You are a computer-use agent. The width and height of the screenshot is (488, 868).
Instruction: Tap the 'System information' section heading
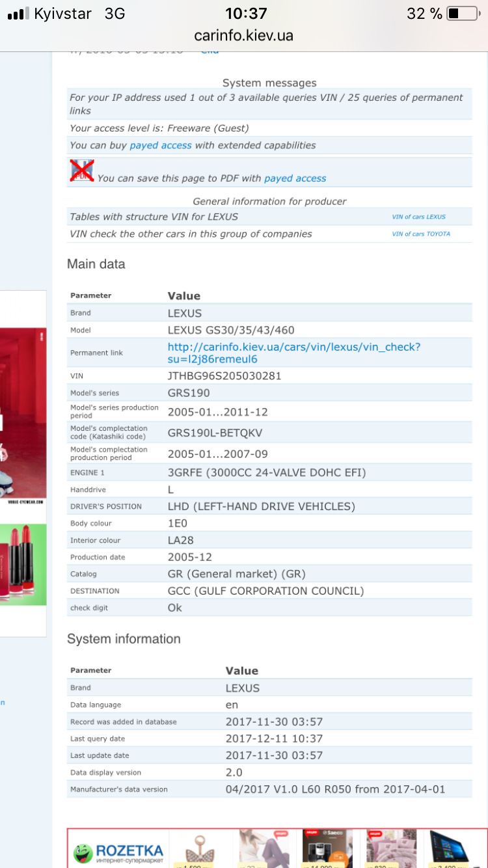click(124, 639)
